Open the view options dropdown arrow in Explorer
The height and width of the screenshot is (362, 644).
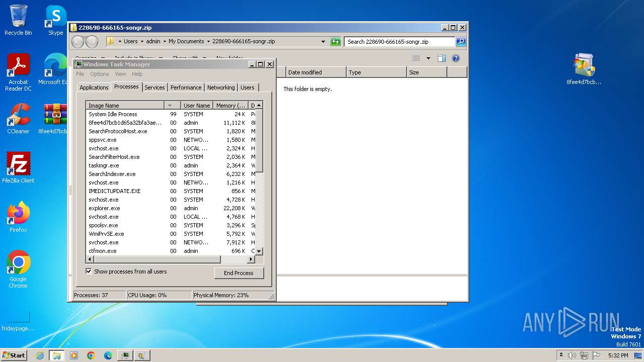(x=428, y=58)
